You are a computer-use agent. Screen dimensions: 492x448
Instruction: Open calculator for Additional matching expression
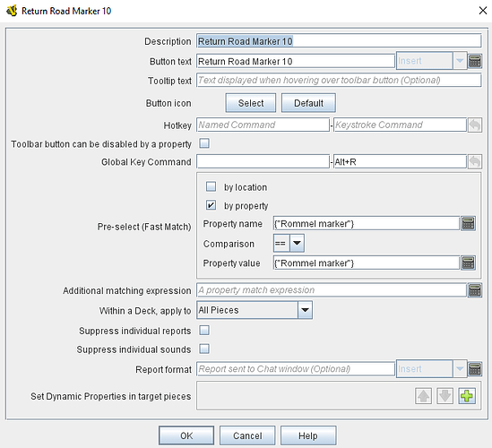pos(474,290)
